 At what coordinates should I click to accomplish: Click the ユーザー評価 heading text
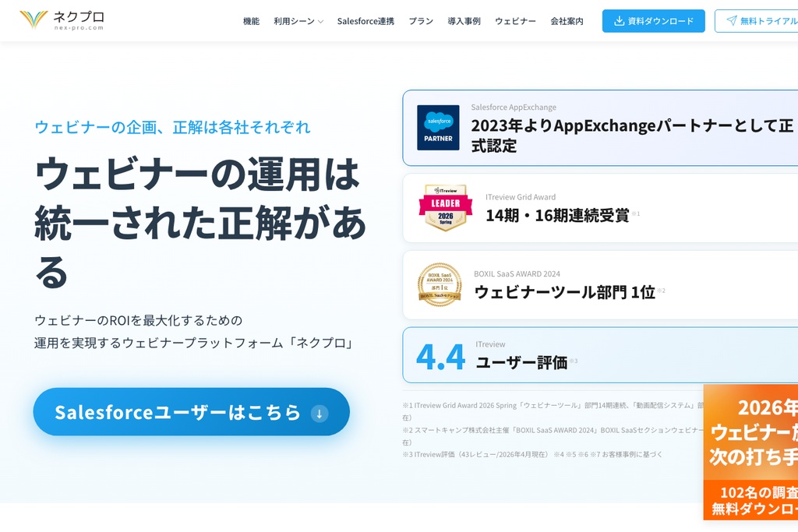tap(521, 363)
